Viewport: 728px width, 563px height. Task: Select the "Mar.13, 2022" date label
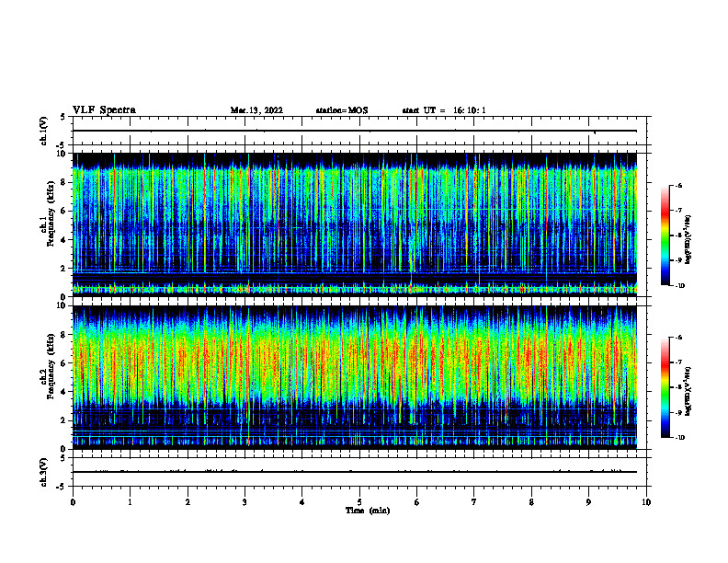(256, 110)
